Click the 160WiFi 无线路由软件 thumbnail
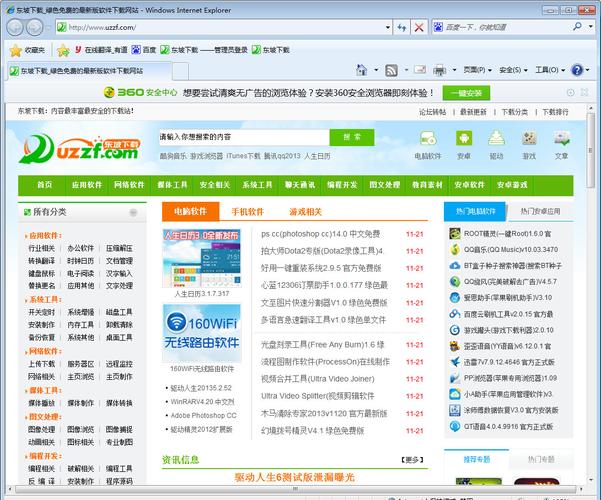Viewport: 601px width, 500px height. (x=202, y=333)
